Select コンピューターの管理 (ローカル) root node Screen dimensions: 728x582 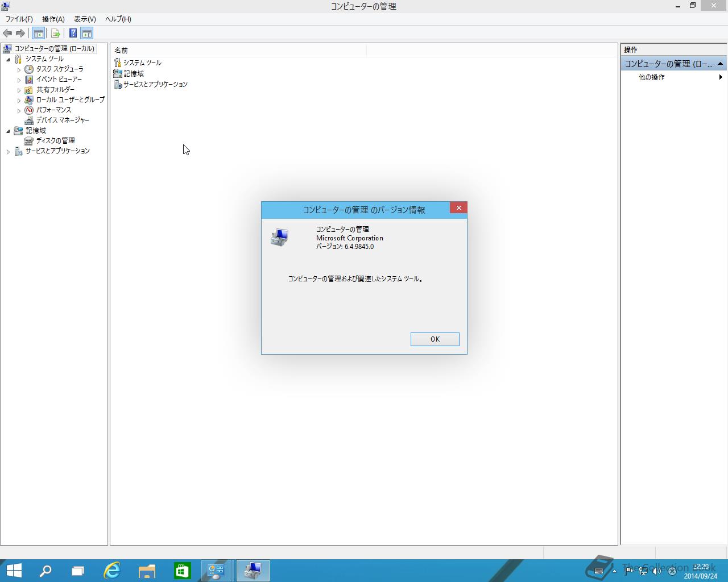pyautogui.click(x=55, y=49)
